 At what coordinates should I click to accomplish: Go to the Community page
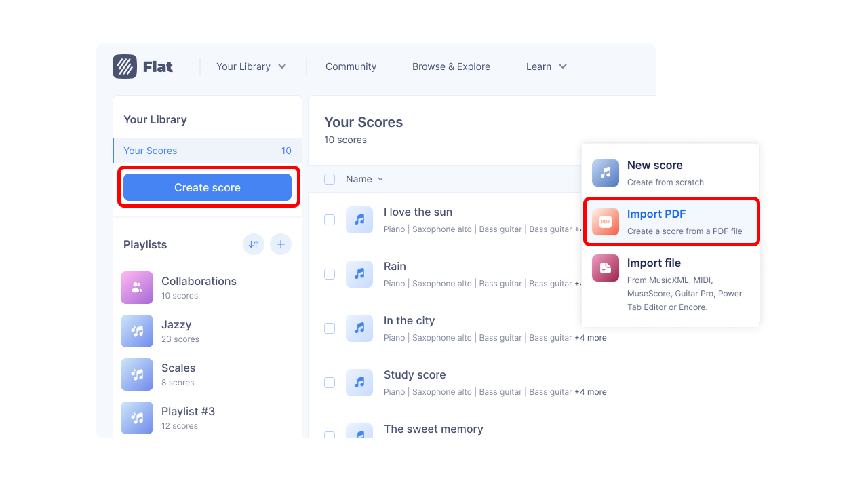pyautogui.click(x=351, y=66)
